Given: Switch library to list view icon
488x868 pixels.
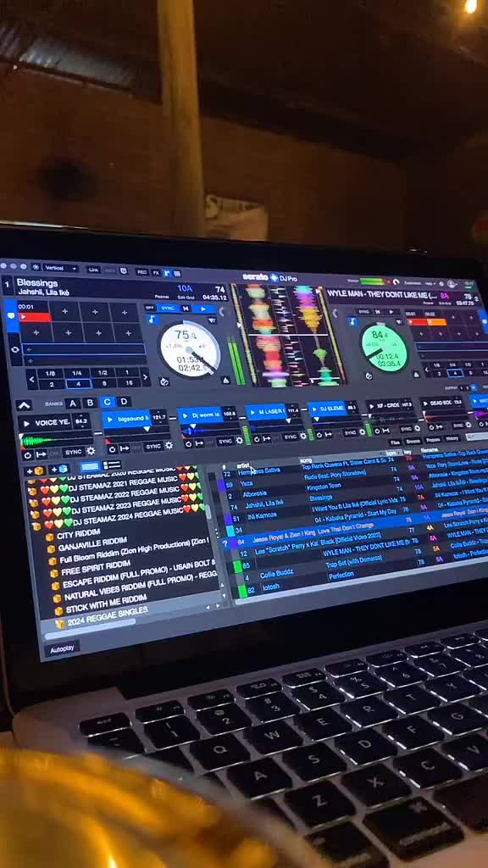Looking at the screenshot, I should [113, 465].
